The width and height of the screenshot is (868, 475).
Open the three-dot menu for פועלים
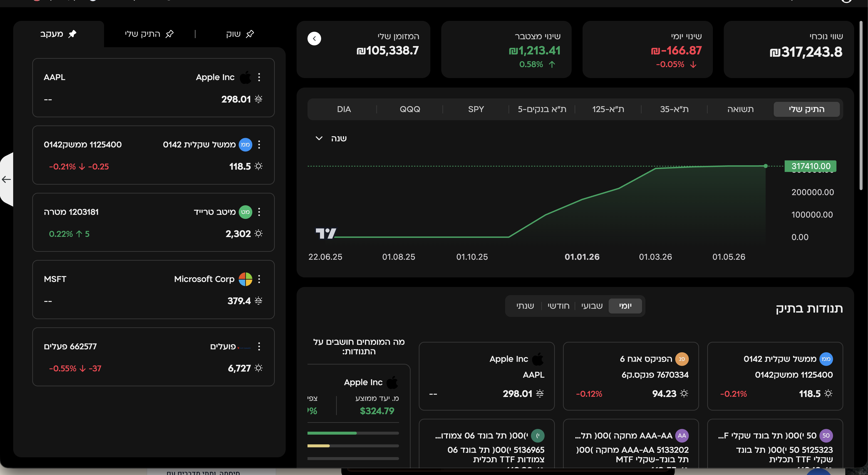point(259,346)
